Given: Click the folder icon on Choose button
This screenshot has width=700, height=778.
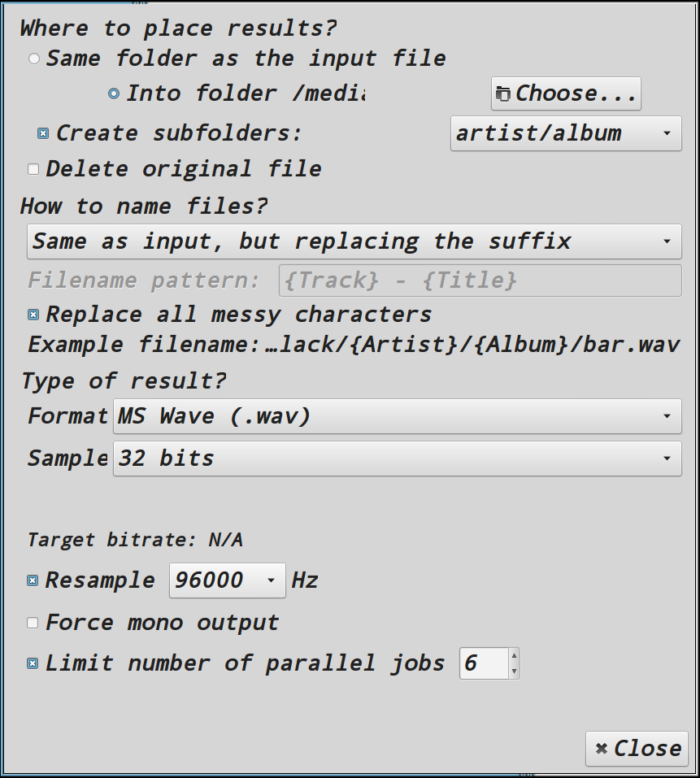Looking at the screenshot, I should click(503, 93).
